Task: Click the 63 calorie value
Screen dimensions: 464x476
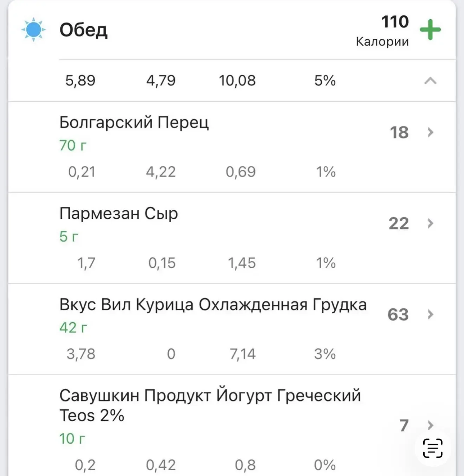Action: click(x=398, y=314)
